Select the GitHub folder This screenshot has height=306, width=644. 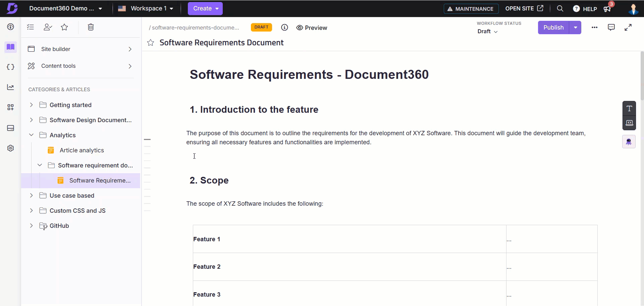click(x=59, y=226)
